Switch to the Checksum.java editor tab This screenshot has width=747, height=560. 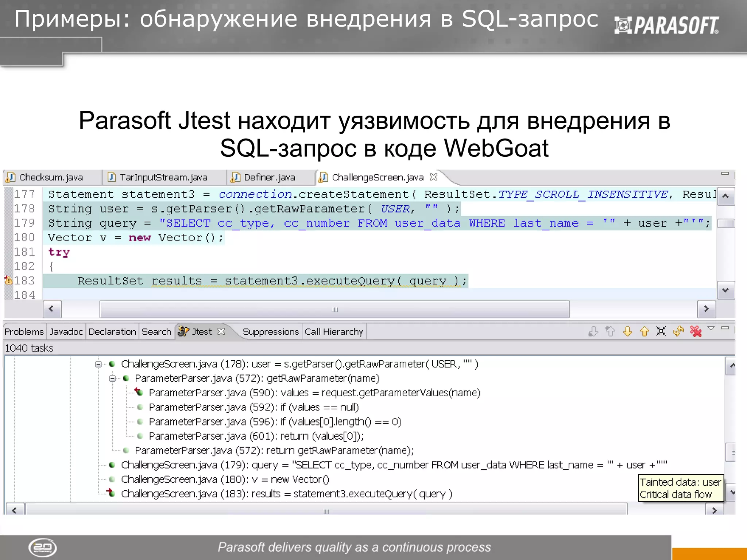point(51,178)
